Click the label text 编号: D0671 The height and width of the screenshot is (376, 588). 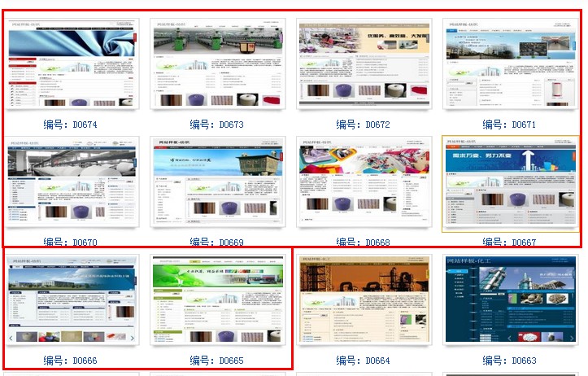click(510, 125)
